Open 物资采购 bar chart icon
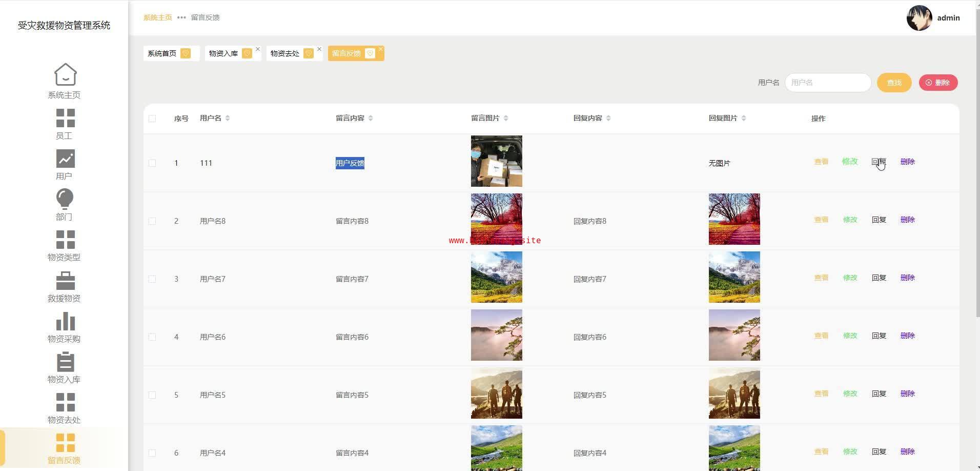The image size is (980, 471). pos(65,322)
